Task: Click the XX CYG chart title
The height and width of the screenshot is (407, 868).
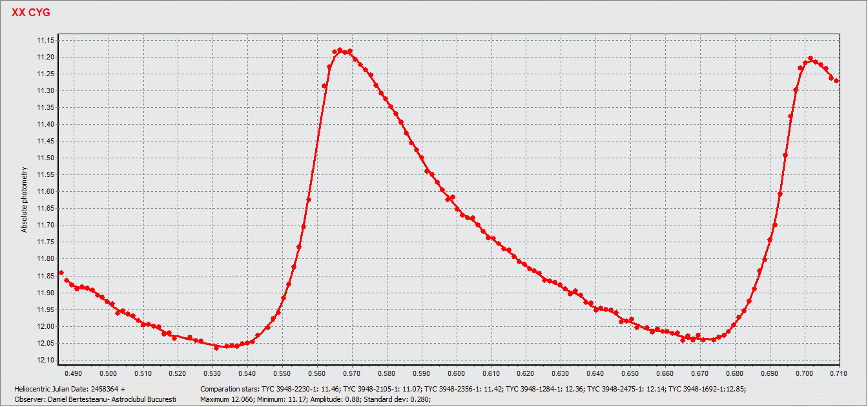Action: [31, 12]
